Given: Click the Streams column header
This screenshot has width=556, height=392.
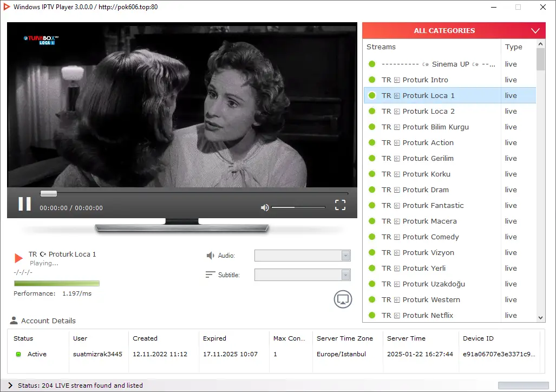Looking at the screenshot, I should [x=432, y=47].
